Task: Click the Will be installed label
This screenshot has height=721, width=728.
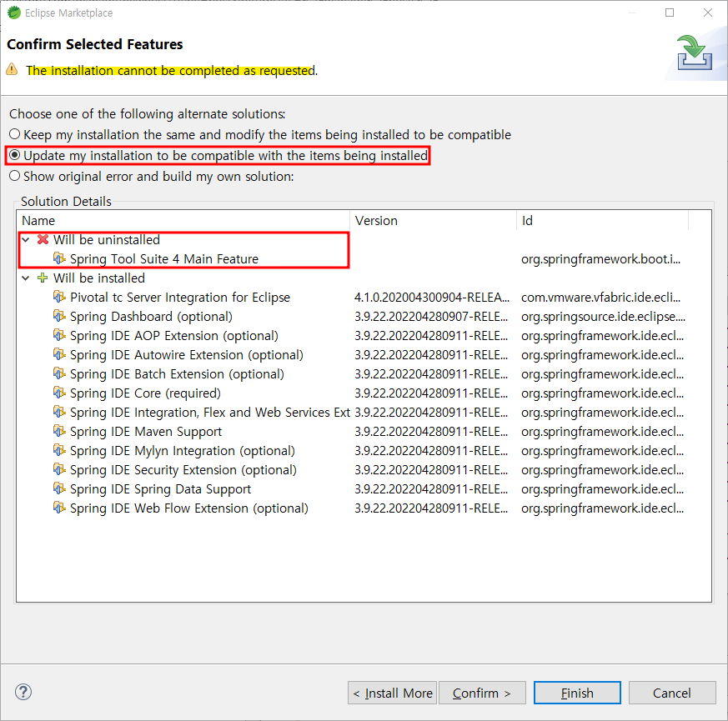Action: 99,278
